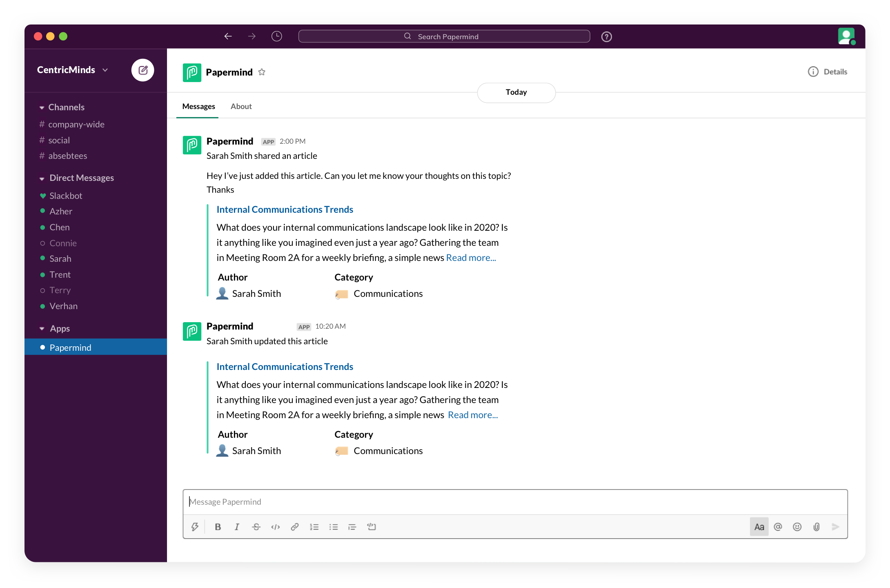Send the message with the arrow icon
This screenshot has width=890, height=588.
click(835, 527)
